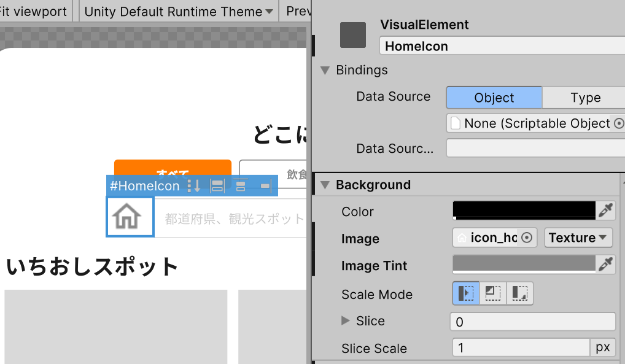Expand the Slice foldout

(346, 321)
